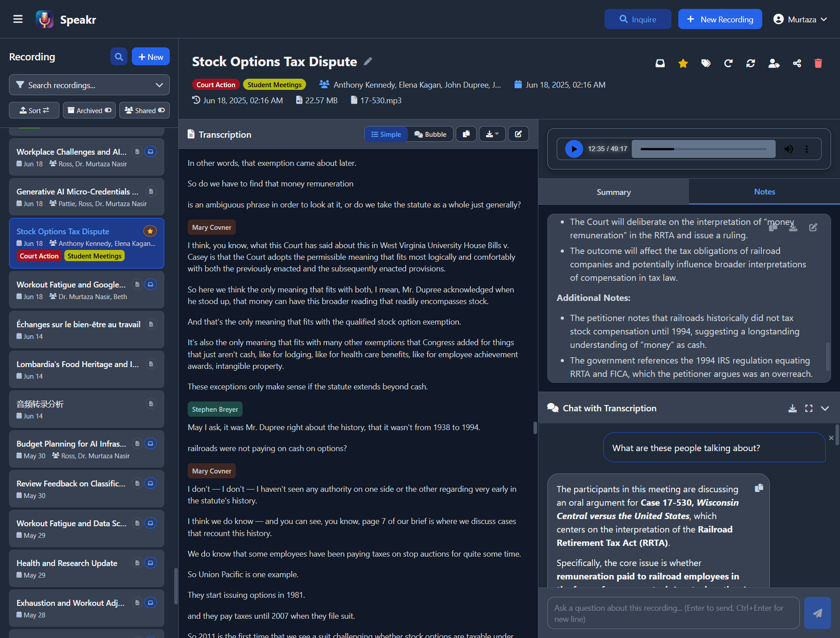840x638 pixels.
Task: Toggle favorite star on this recording
Action: point(683,63)
